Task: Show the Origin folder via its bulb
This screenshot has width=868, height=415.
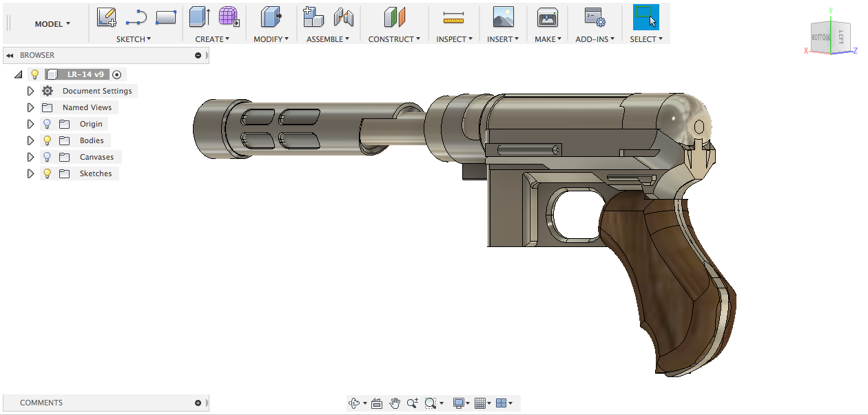Action: coord(48,124)
